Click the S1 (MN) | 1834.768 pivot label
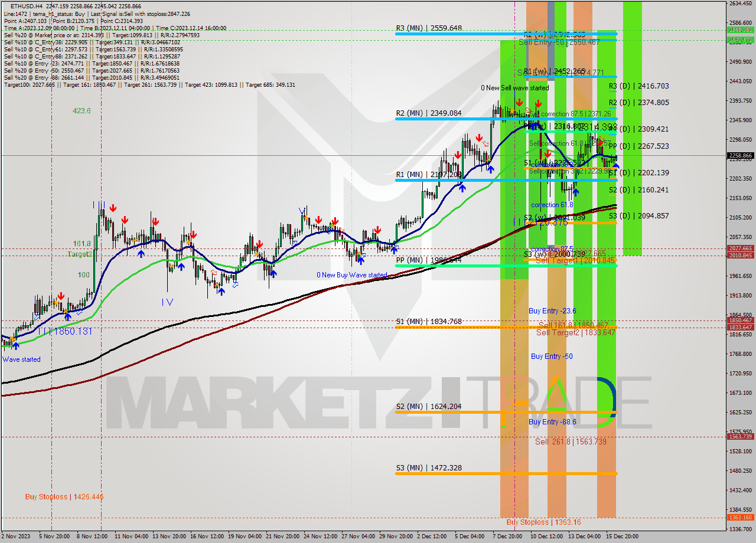 pos(429,321)
